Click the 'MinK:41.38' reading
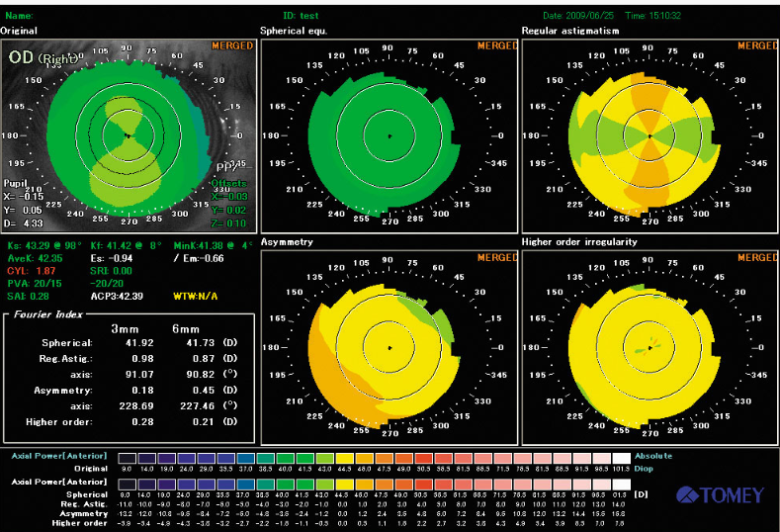Viewport: 780px width, 532px height. click(x=213, y=246)
